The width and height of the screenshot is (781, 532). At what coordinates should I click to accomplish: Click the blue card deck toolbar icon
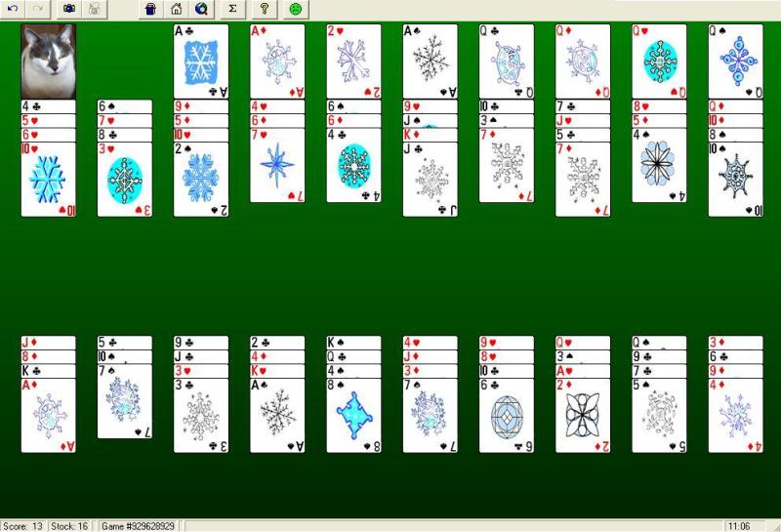point(149,9)
